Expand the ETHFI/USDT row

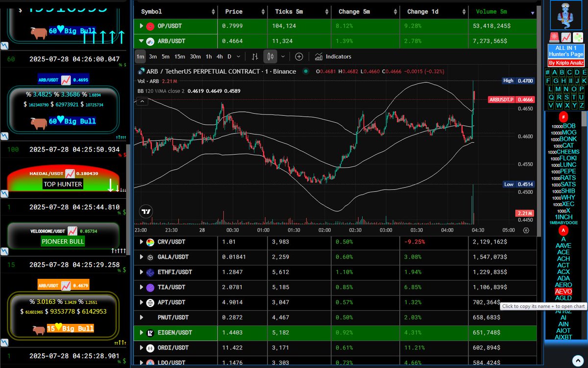click(x=142, y=272)
